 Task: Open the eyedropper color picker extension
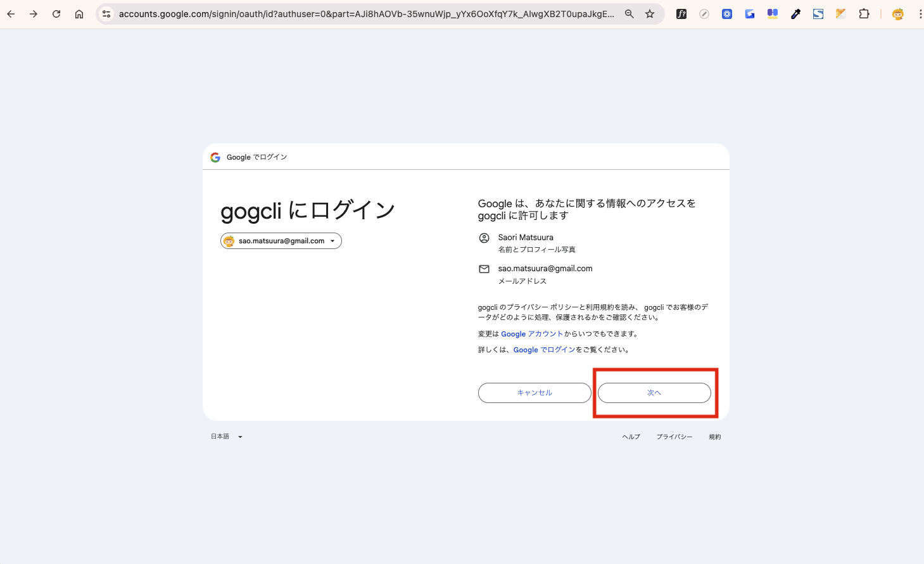[x=795, y=14]
